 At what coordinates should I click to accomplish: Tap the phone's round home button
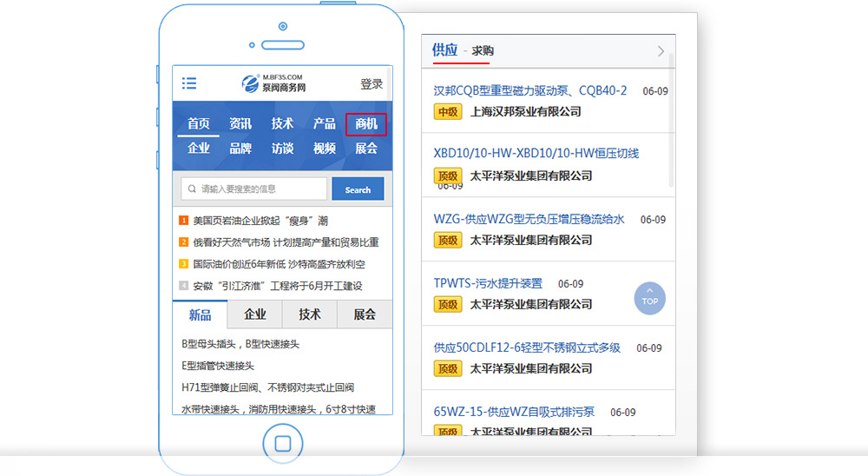point(282,444)
